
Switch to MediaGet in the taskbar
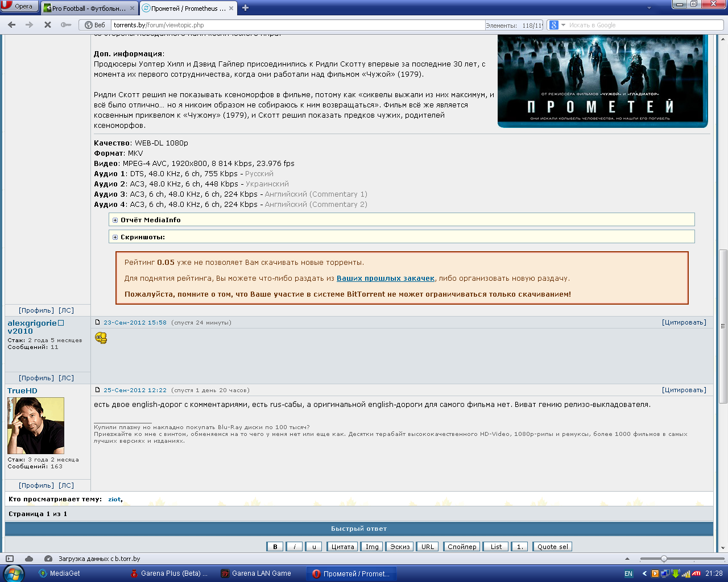(60, 573)
